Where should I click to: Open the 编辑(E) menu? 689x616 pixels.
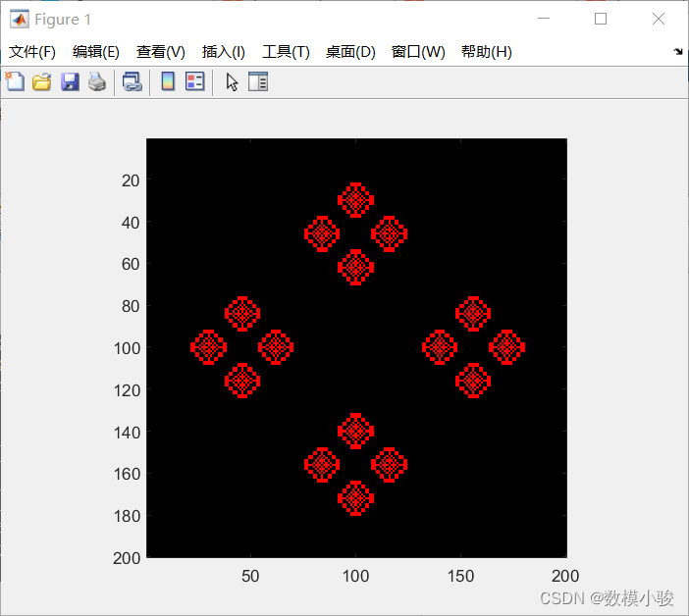click(x=96, y=52)
